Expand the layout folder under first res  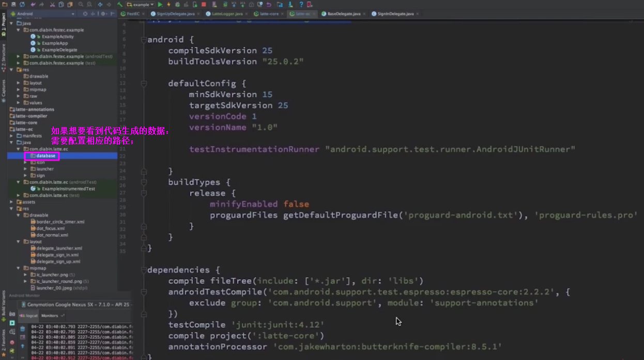(x=19, y=83)
